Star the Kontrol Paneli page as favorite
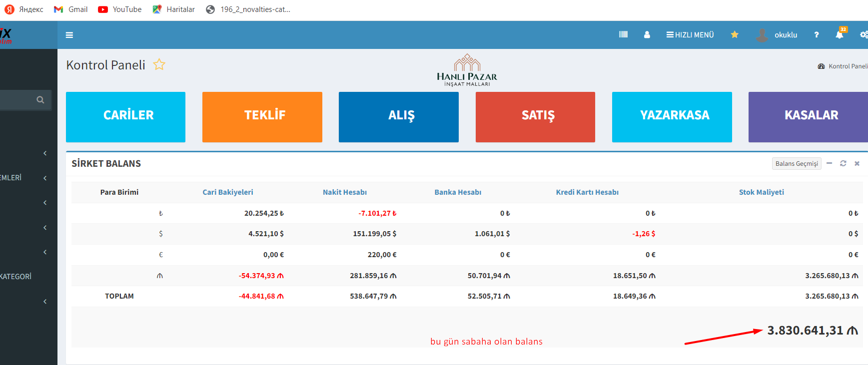Viewport: 868px width, 365px height. tap(159, 64)
